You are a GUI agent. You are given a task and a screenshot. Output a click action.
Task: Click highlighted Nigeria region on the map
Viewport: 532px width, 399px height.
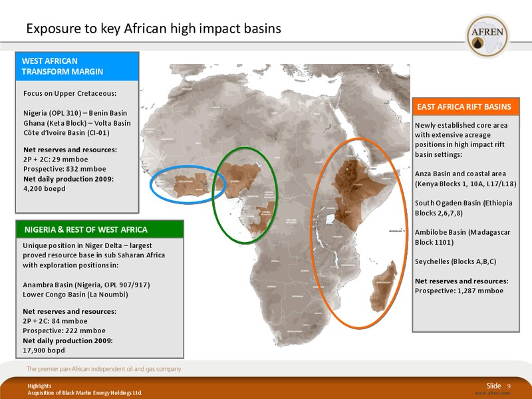tap(238, 178)
